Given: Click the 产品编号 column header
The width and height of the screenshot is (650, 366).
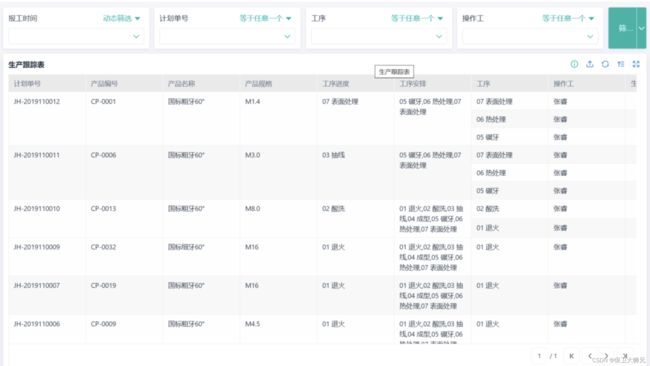Looking at the screenshot, I should pyautogui.click(x=104, y=84).
